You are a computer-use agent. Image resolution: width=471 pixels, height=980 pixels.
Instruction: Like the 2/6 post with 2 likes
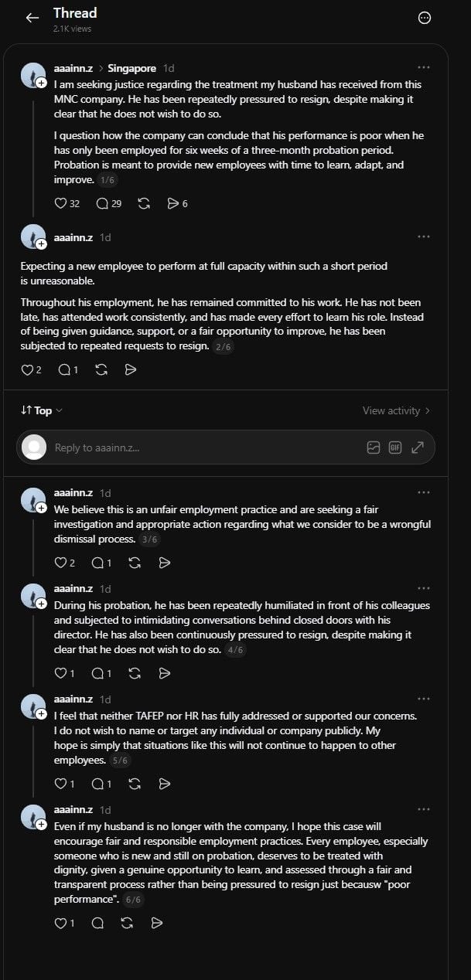pos(31,369)
